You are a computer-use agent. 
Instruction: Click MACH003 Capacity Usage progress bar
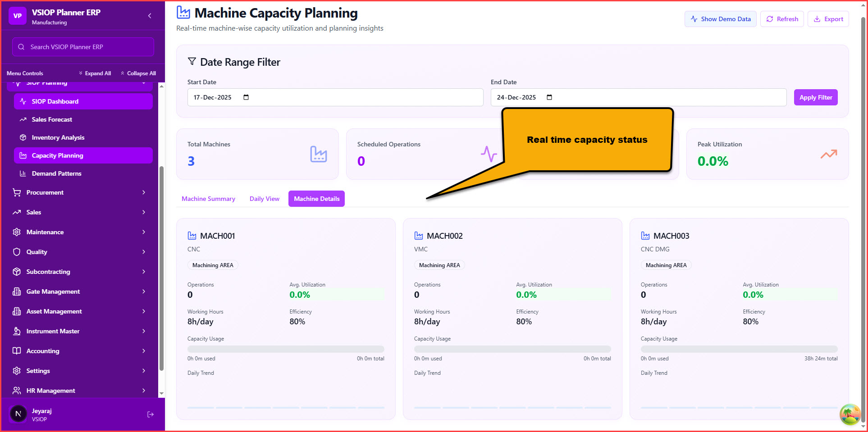click(x=739, y=349)
